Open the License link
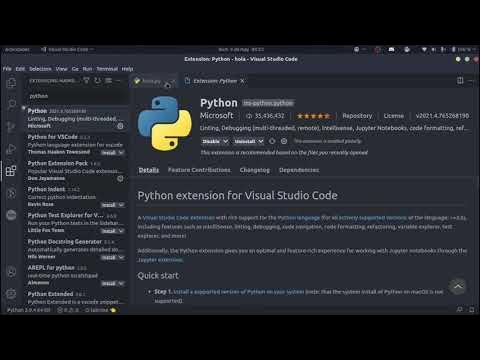Viewport: 480px width, 360px height. (x=393, y=116)
